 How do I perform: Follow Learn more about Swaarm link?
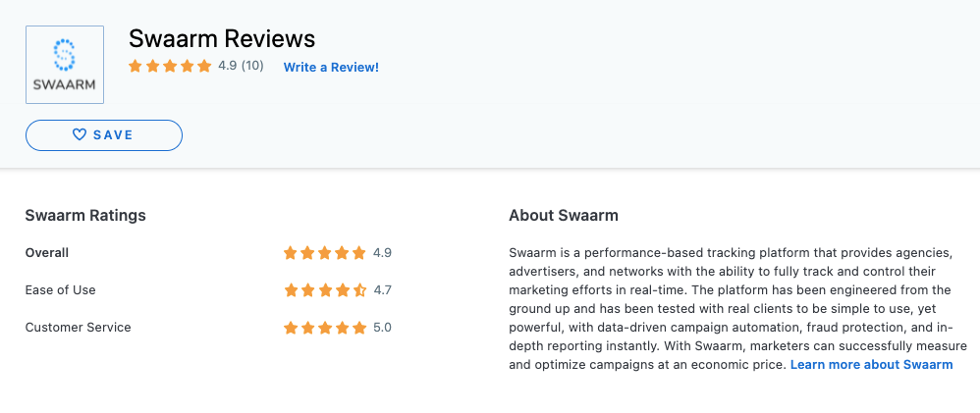871,365
